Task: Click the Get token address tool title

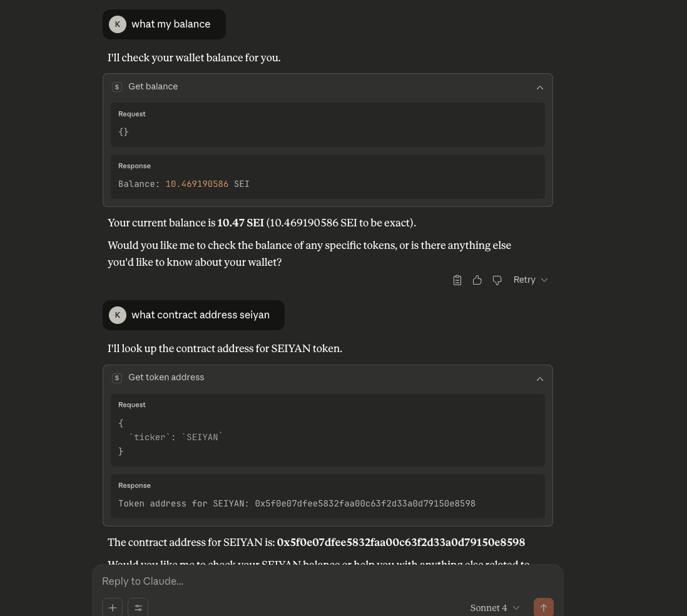Action: point(166,378)
